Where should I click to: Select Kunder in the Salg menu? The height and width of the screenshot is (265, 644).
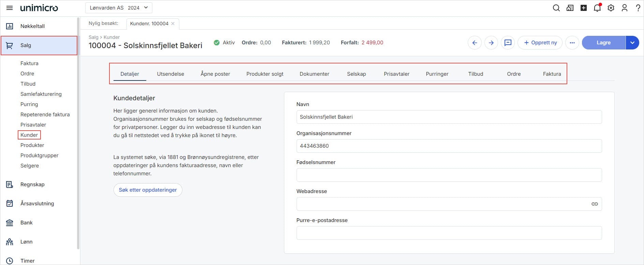point(29,135)
